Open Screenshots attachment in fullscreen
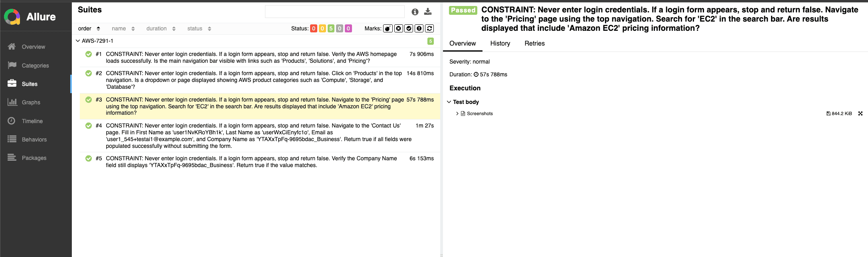 pyautogui.click(x=860, y=114)
